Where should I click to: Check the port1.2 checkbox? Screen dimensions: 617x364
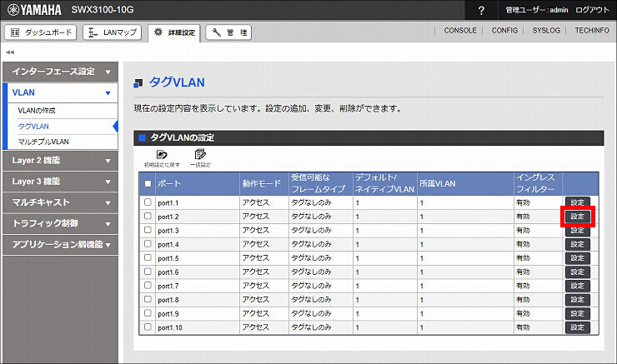(148, 216)
